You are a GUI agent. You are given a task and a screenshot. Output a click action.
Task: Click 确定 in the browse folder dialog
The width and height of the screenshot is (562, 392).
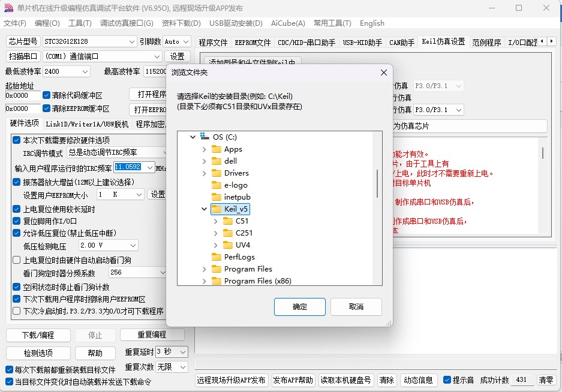(300, 307)
